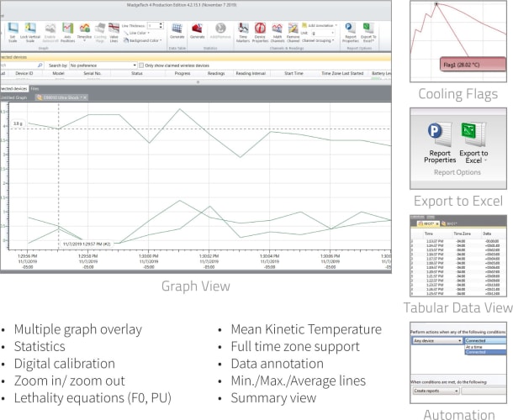Open the Background Color dropdown

click(x=143, y=40)
